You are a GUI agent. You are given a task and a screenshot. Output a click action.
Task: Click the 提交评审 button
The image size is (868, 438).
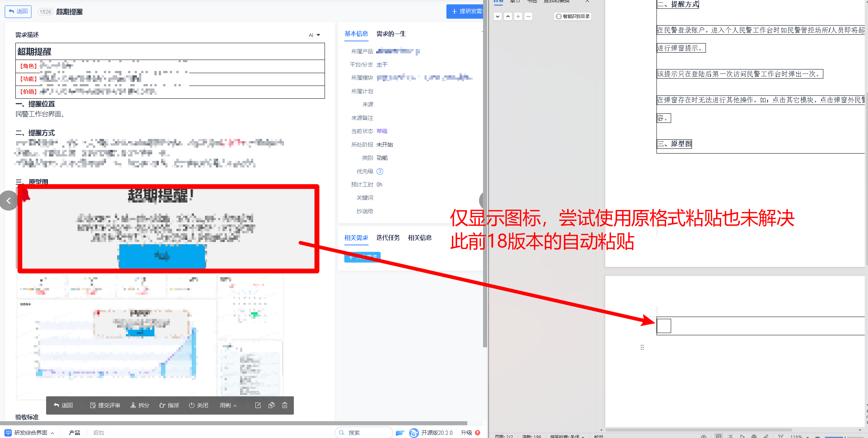point(105,405)
